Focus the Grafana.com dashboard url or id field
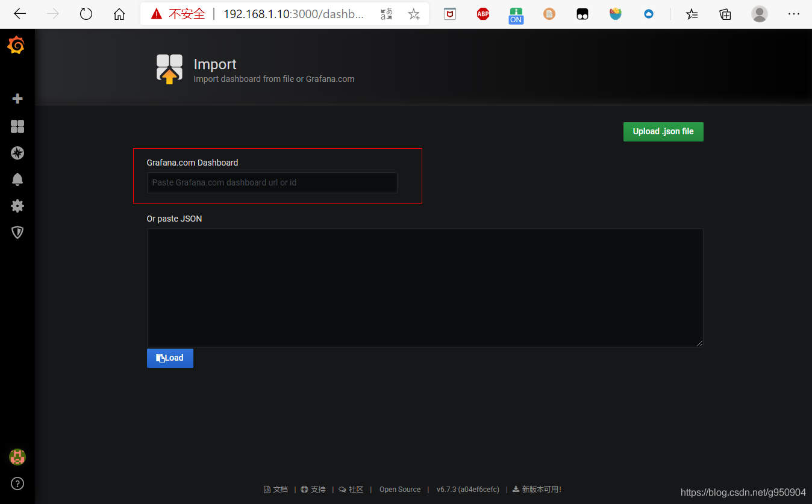Screen dimensions: 812x504 coord(272,182)
